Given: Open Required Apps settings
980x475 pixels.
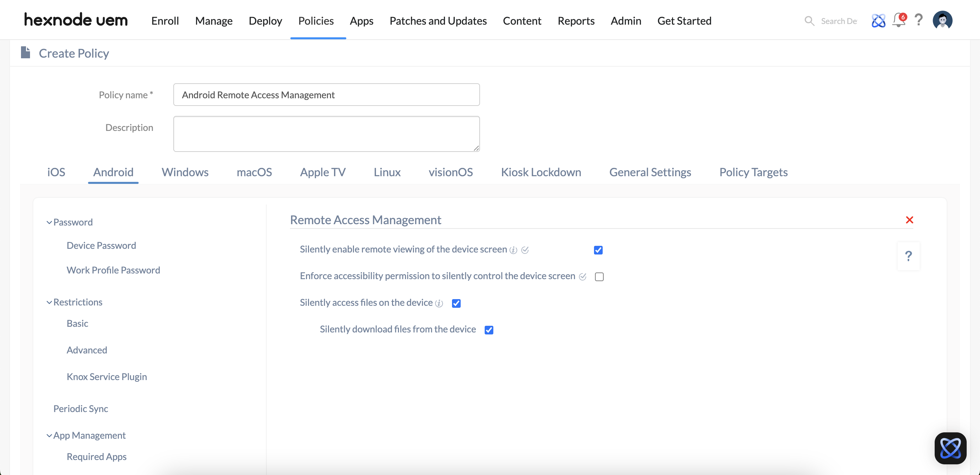Looking at the screenshot, I should tap(97, 456).
